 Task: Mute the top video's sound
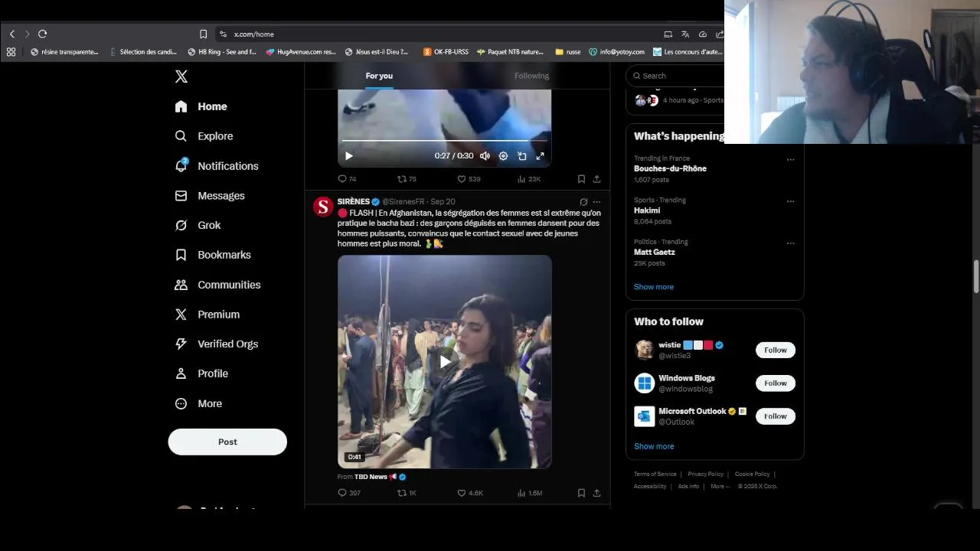pos(485,156)
